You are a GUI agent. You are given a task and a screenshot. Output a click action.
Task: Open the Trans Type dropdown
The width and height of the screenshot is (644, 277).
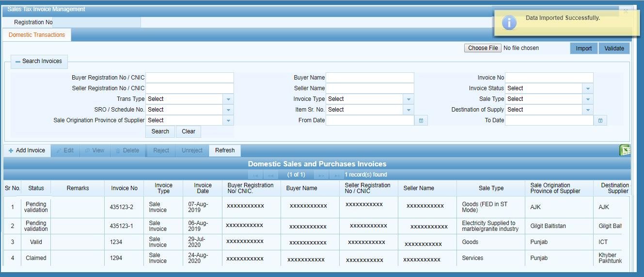click(228, 99)
